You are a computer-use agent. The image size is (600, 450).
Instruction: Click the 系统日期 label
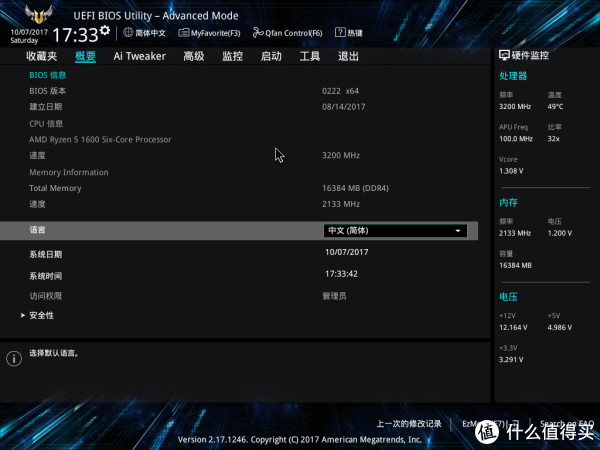pyautogui.click(x=46, y=254)
